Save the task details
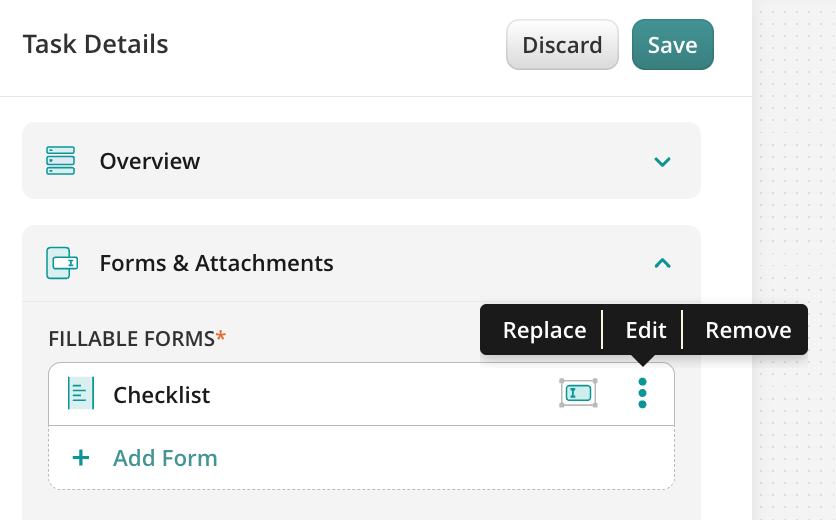This screenshot has width=836, height=520. [672, 45]
